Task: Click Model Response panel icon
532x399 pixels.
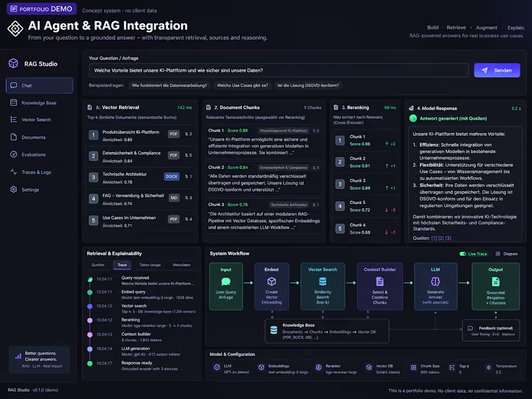Action: 411,108
